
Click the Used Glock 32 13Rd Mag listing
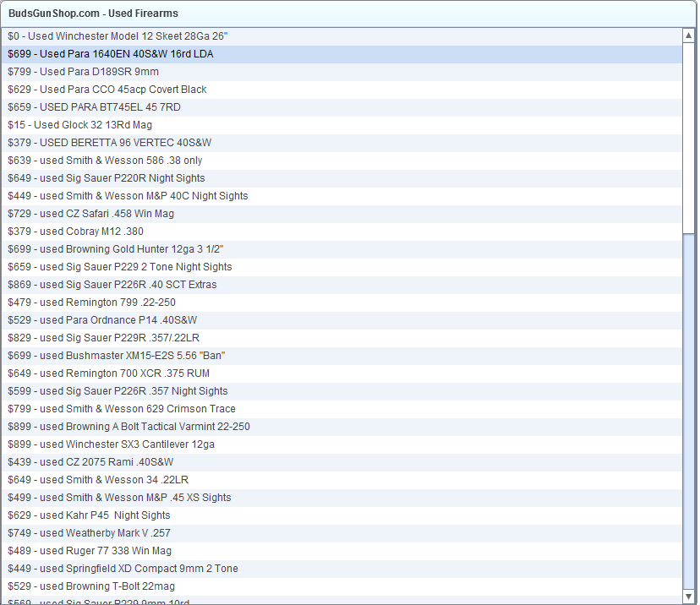pyautogui.click(x=342, y=125)
